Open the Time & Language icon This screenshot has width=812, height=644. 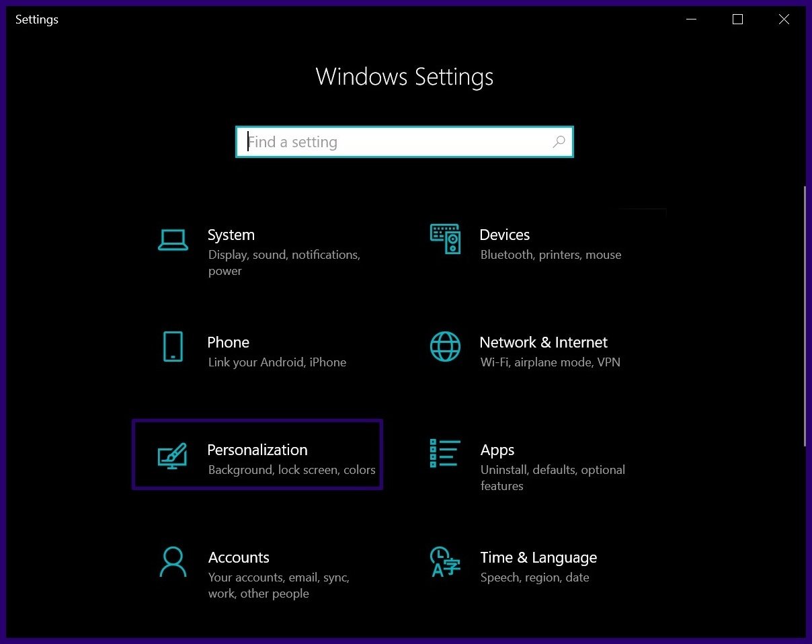pos(445,562)
